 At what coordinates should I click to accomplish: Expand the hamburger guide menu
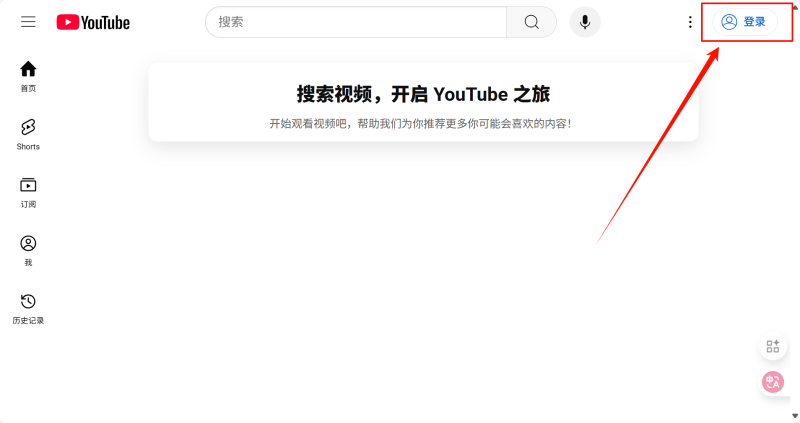[28, 22]
